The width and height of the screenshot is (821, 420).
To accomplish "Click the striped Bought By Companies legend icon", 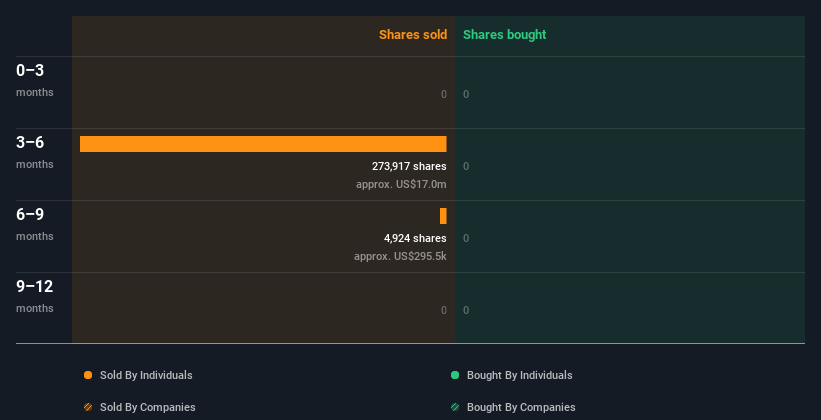I will tap(455, 407).
